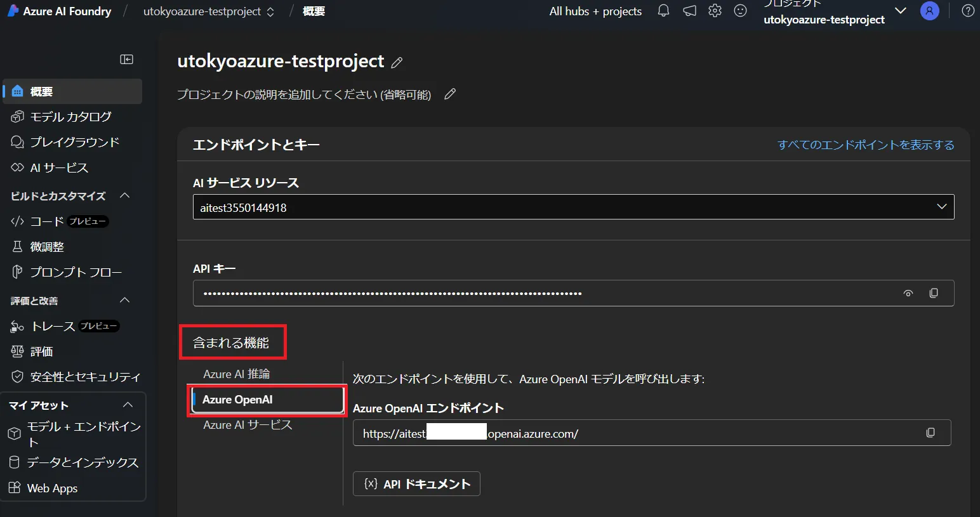The width and height of the screenshot is (980, 517).
Task: Open モデル カタログ in sidebar
Action: coord(70,117)
